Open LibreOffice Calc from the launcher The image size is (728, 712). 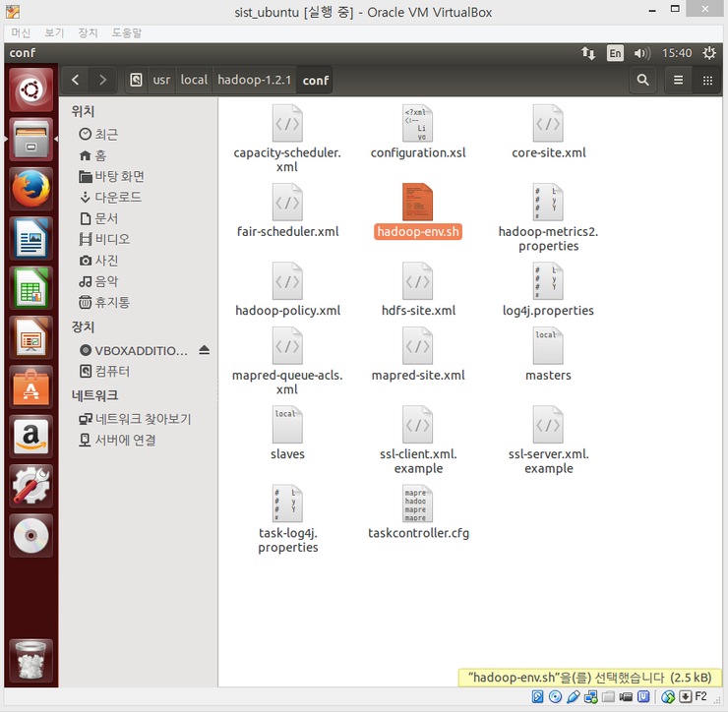coord(30,289)
